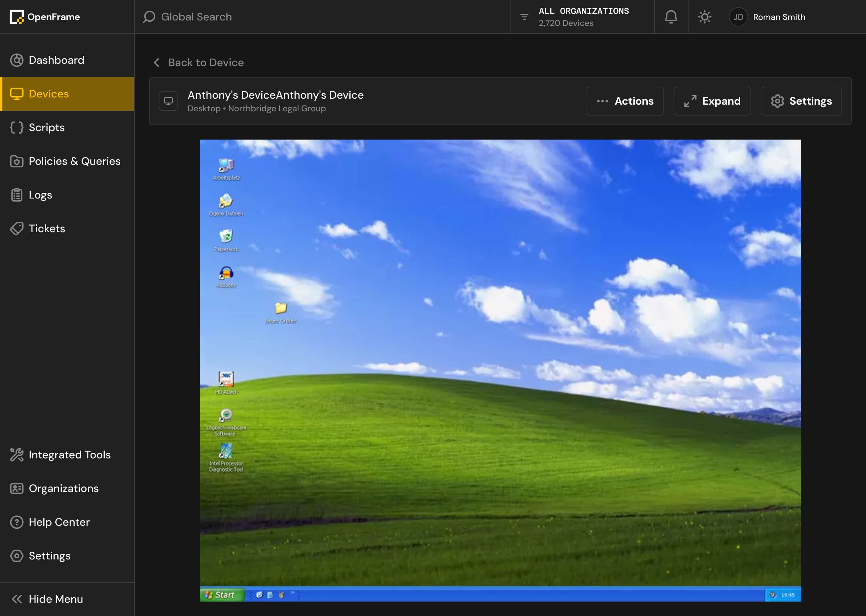Click the Windows XP Start button

pyautogui.click(x=222, y=594)
